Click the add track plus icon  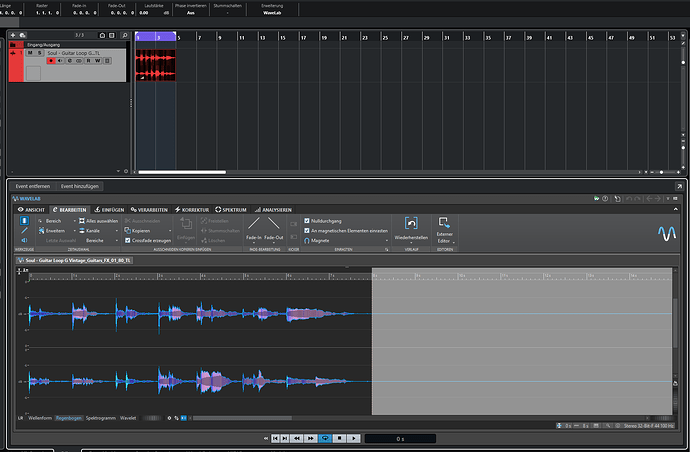pyautogui.click(x=13, y=35)
